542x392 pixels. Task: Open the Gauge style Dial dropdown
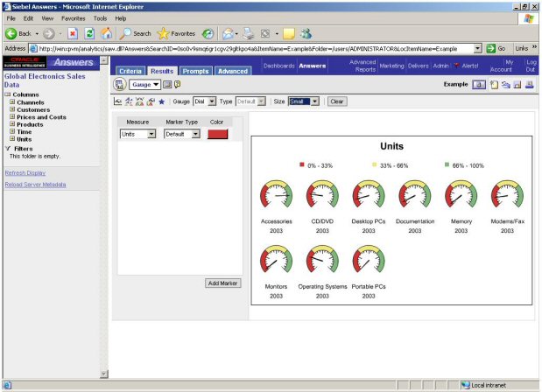tap(205, 101)
